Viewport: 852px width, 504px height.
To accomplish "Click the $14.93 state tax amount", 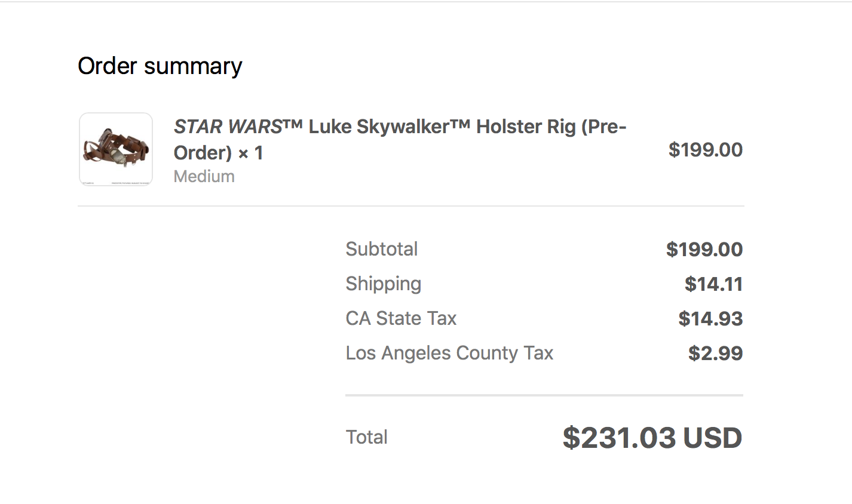I will 710,319.
